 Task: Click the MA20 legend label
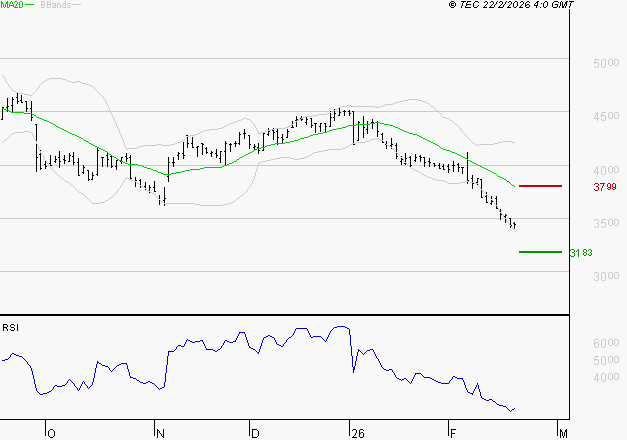(12, 5)
